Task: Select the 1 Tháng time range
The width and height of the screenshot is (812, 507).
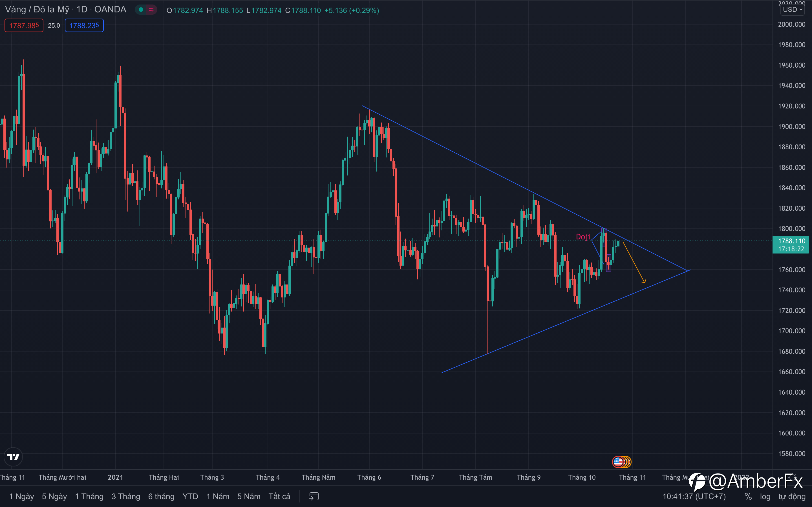Action: pyautogui.click(x=89, y=496)
